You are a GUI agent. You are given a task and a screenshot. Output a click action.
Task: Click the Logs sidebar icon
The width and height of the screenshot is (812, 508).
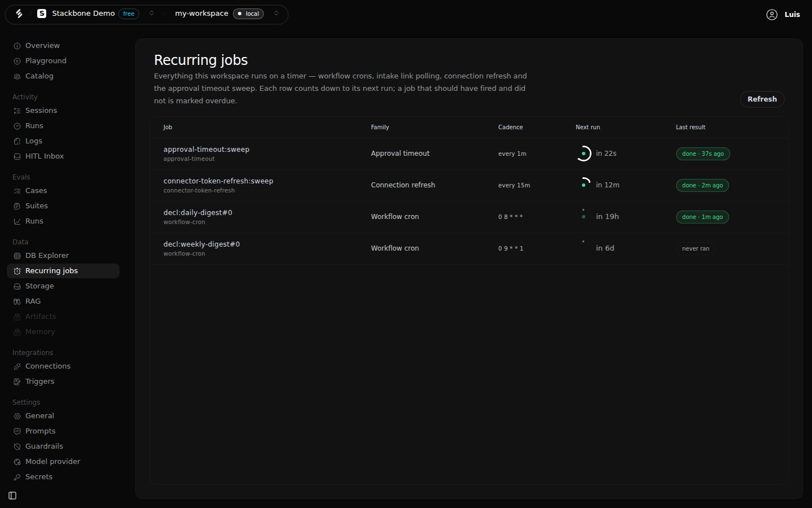click(17, 141)
